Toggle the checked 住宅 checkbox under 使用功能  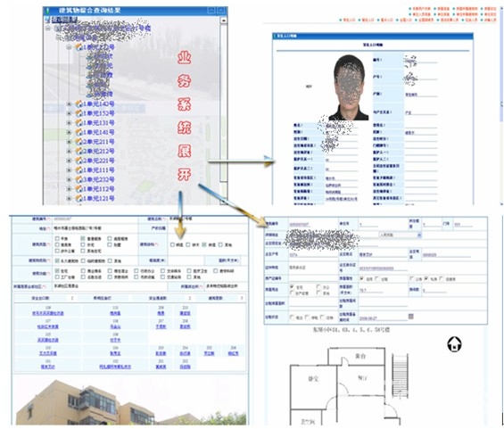[x=57, y=271]
